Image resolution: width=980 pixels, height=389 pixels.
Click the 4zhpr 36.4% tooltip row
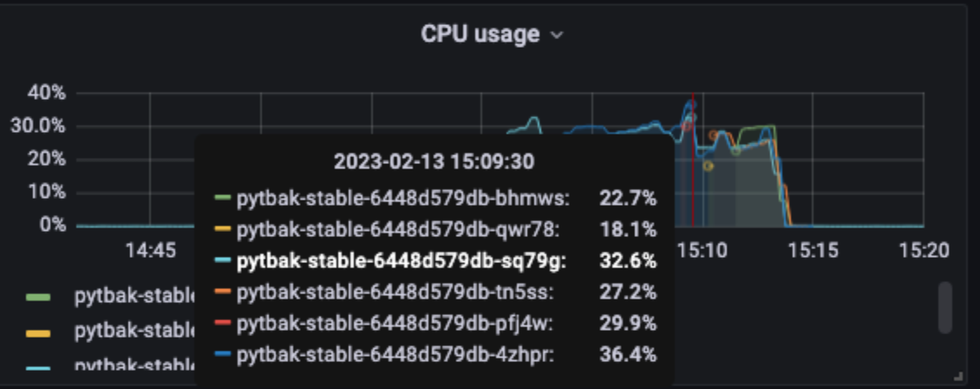coord(435,354)
